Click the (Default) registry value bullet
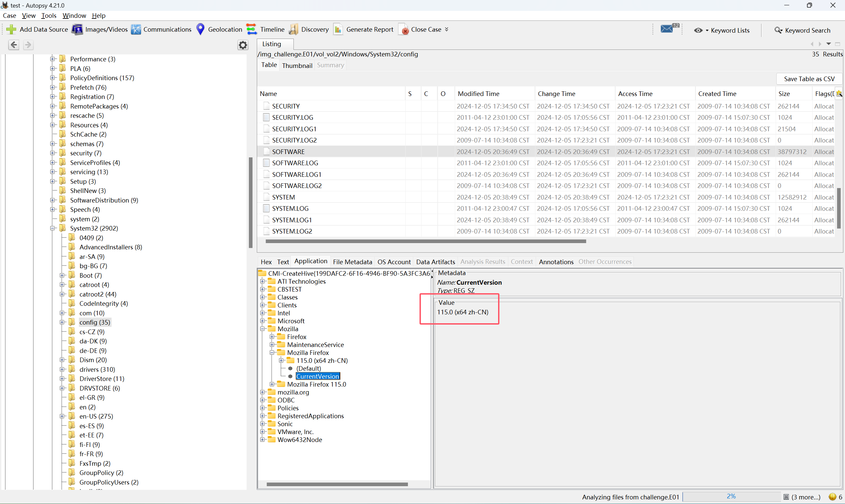Viewport: 845px width, 504px height. [290, 368]
